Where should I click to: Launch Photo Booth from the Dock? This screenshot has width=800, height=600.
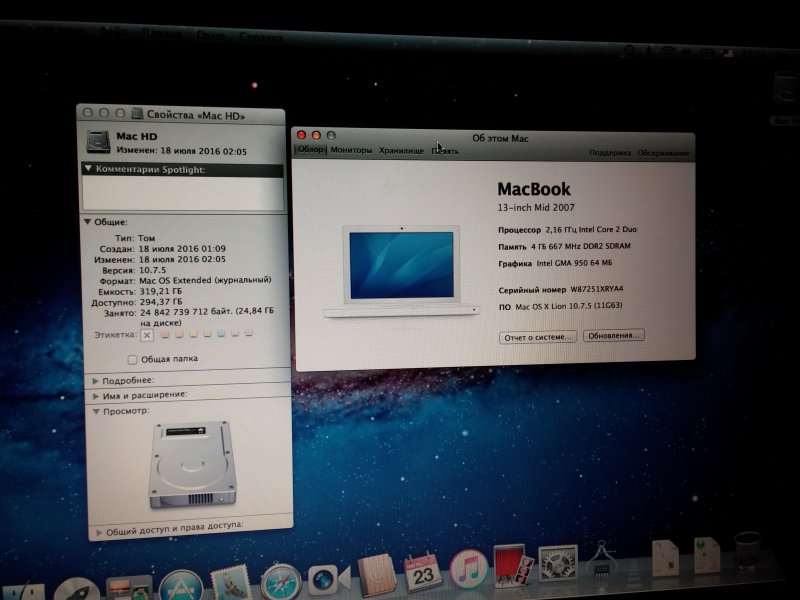pyautogui.click(x=510, y=566)
